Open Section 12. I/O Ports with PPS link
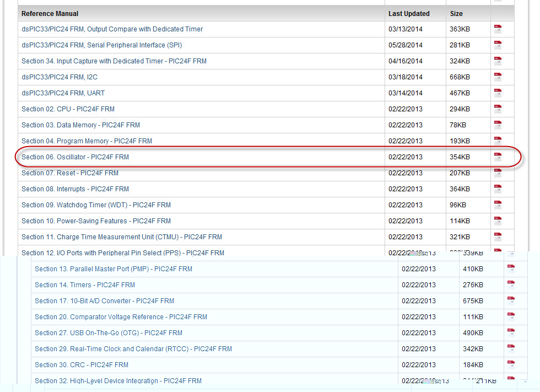 point(122,253)
